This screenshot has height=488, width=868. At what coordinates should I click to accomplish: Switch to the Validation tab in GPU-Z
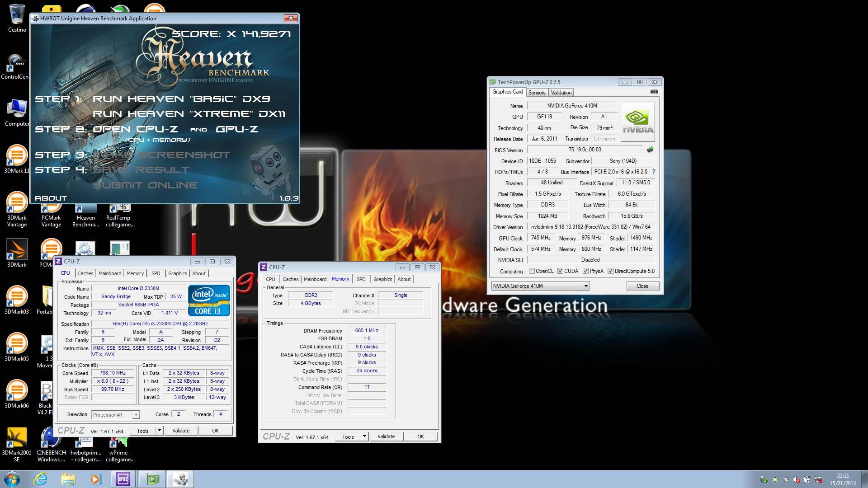tap(561, 93)
